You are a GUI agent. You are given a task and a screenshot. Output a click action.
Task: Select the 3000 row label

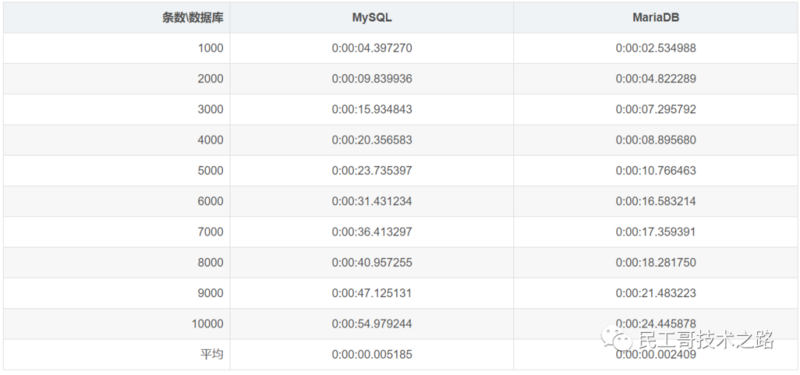coord(211,109)
